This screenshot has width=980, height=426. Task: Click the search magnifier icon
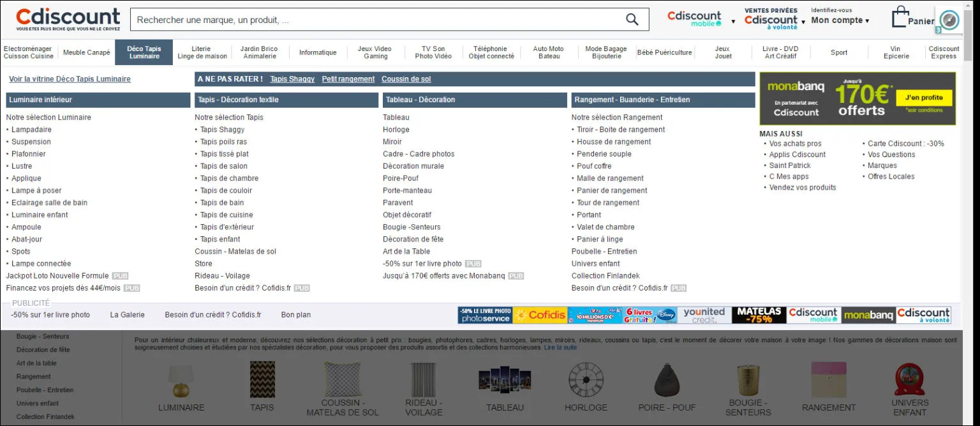632,20
